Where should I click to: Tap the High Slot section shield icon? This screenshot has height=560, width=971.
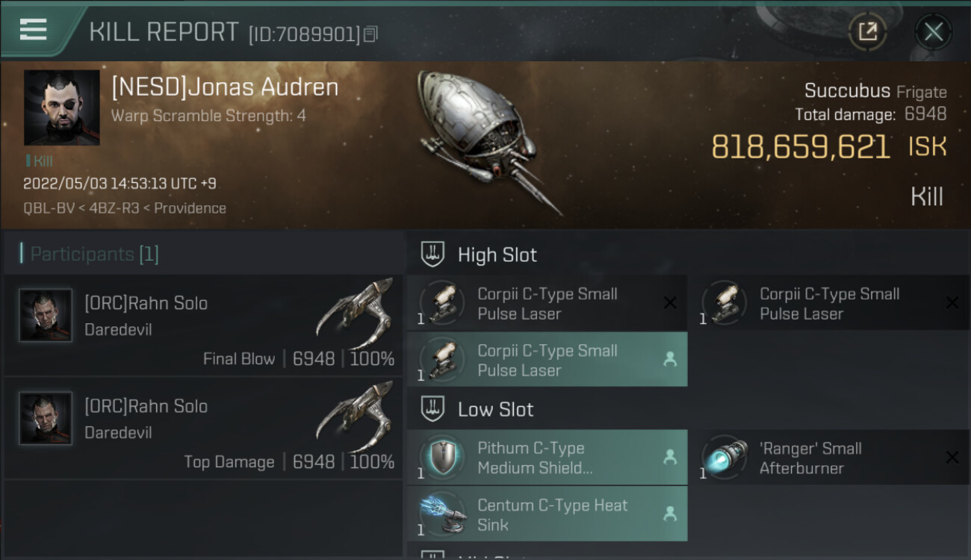[x=433, y=255]
